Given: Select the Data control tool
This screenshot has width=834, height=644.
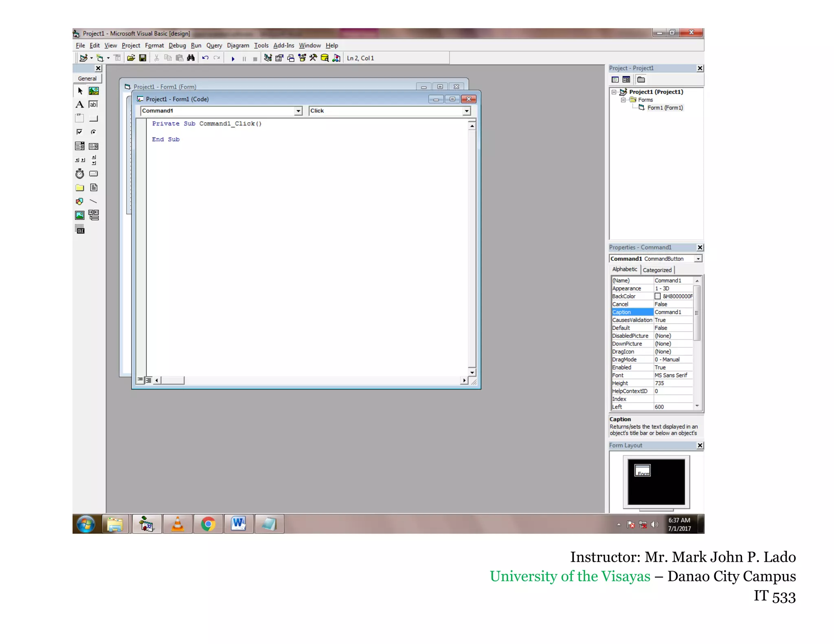Looking at the screenshot, I should 94,215.
